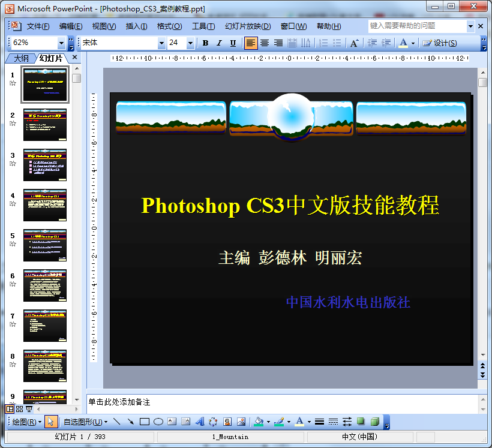This screenshot has height=448, width=492.
Task: Open the Line Style options
Action: pyautogui.click(x=319, y=422)
